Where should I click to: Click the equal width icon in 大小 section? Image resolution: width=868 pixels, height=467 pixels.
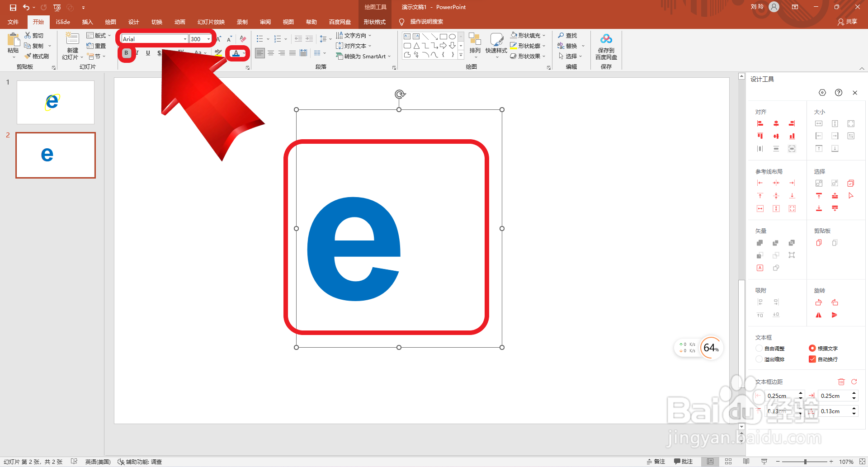(819, 123)
